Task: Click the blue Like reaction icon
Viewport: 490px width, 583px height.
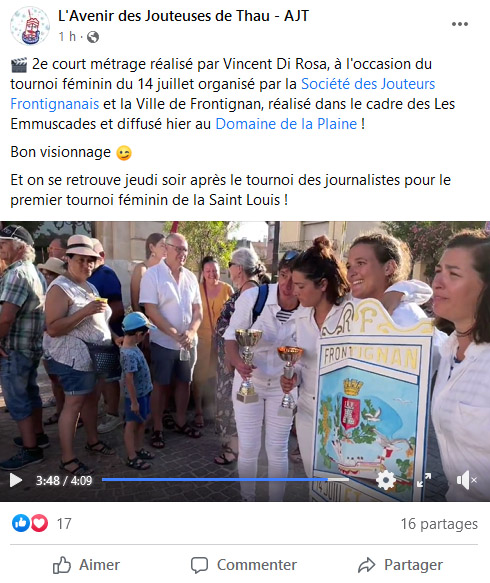Action: click(x=21, y=523)
